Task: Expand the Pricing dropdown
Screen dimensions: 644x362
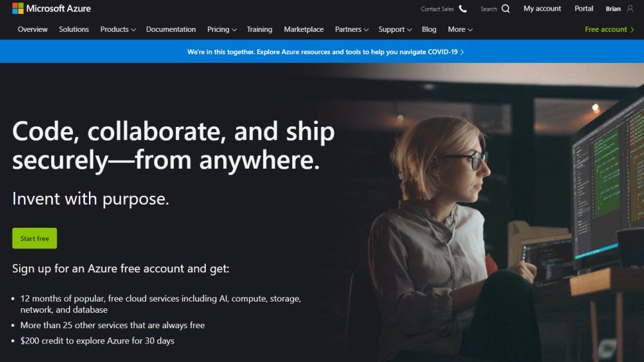Action: [x=222, y=30]
